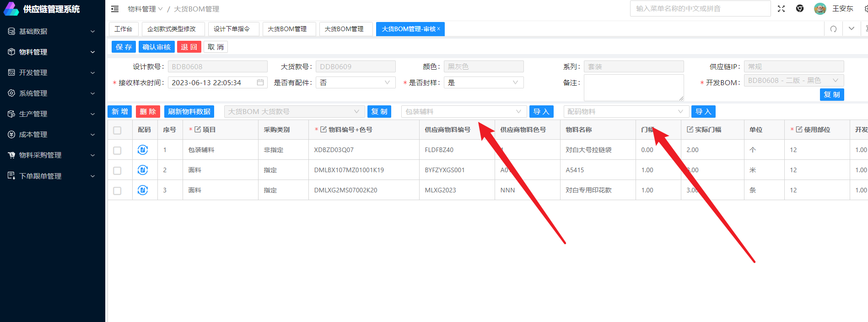The height and width of the screenshot is (322, 868).
Task: Click the 确认审核 button
Action: 156,47
